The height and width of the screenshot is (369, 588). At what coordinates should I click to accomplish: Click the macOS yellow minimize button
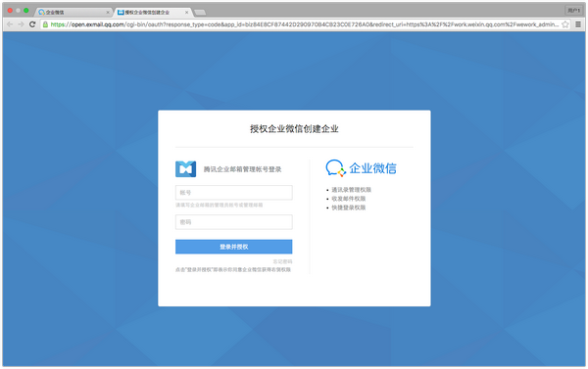coord(18,11)
